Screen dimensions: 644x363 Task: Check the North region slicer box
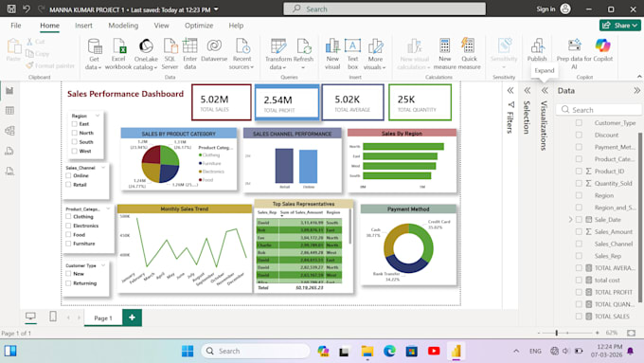(x=74, y=133)
